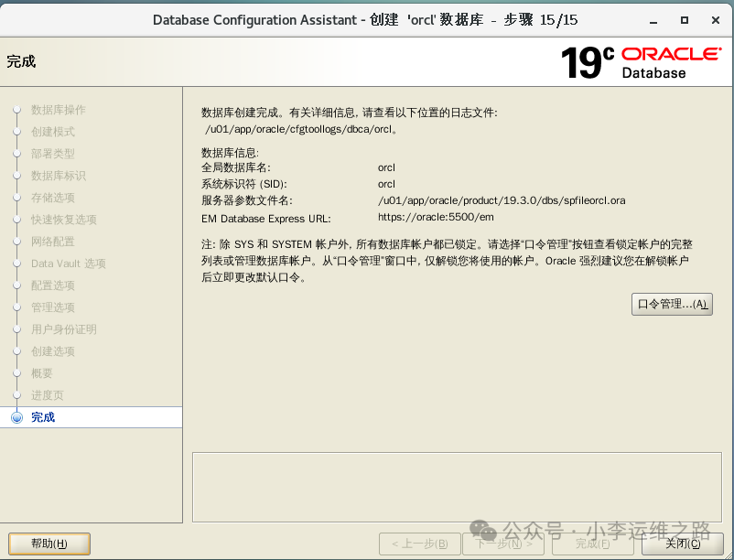Select the Data Vault 选项 step
This screenshot has height=560, width=734.
[69, 264]
